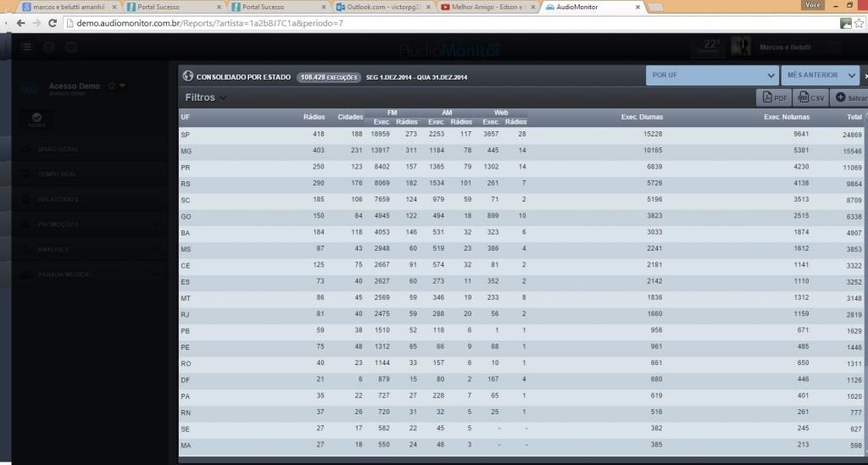Screen dimensions: 868x465
Task: Close the Melhor Amigo YouTube tab
Action: click(534, 7)
